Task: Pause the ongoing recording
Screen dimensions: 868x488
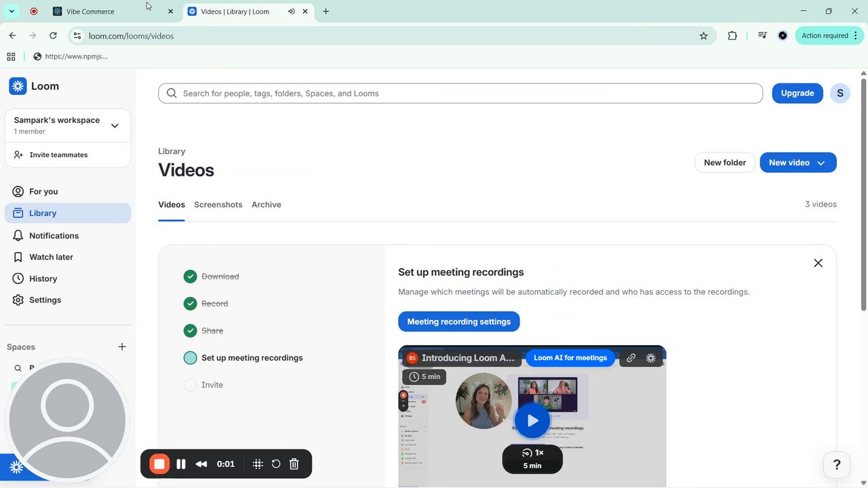Action: click(181, 464)
